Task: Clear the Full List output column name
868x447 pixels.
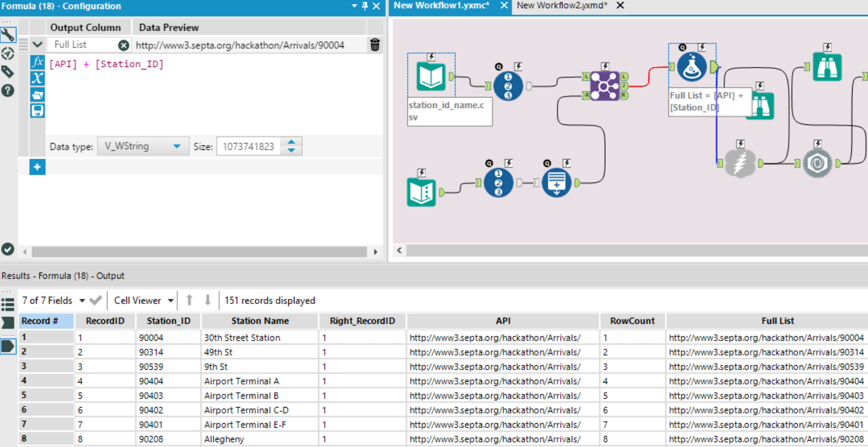Action: point(124,45)
